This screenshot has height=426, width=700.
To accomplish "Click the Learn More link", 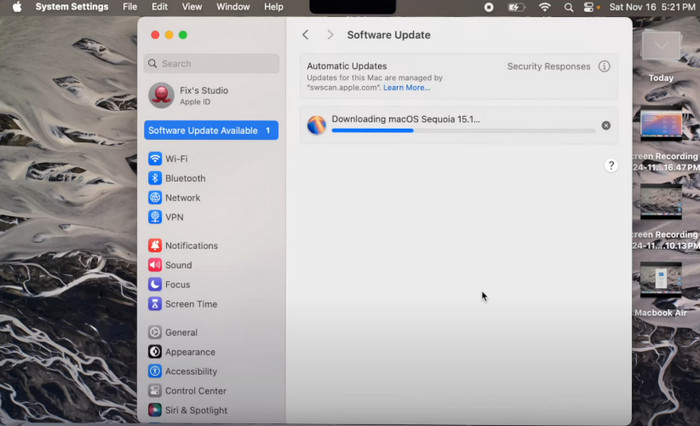I will tap(407, 88).
